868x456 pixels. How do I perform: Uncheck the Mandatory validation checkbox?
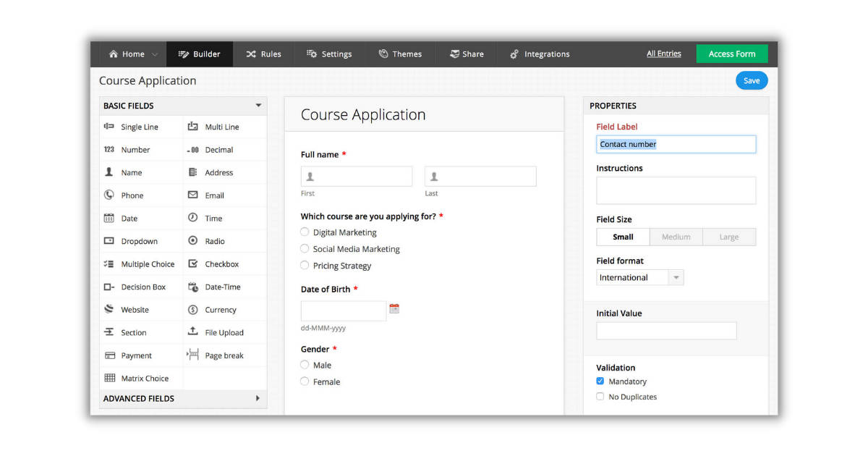pos(600,381)
